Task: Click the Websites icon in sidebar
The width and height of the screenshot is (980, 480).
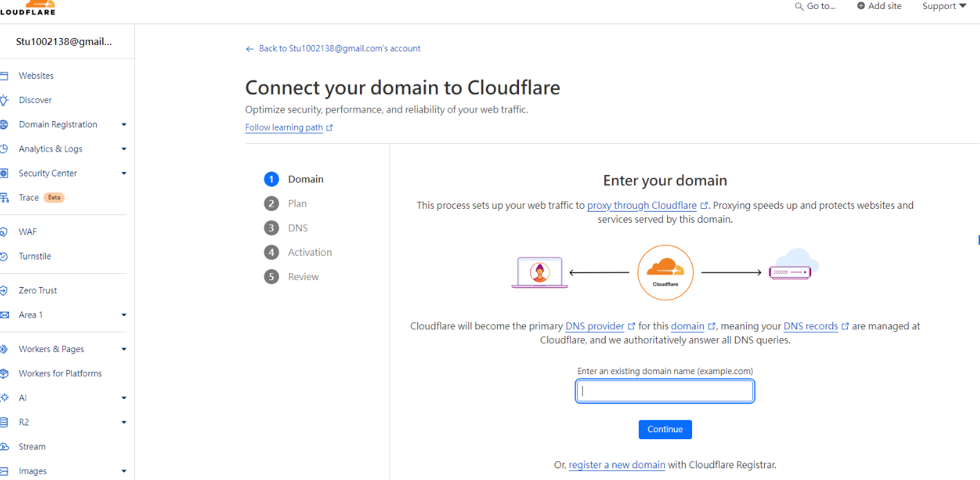Action: pyautogui.click(x=4, y=76)
